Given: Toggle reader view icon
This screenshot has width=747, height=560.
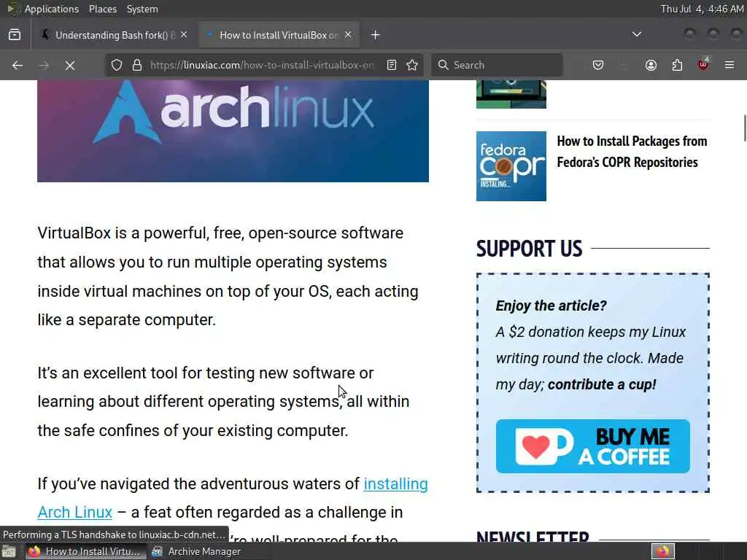Looking at the screenshot, I should coord(392,65).
